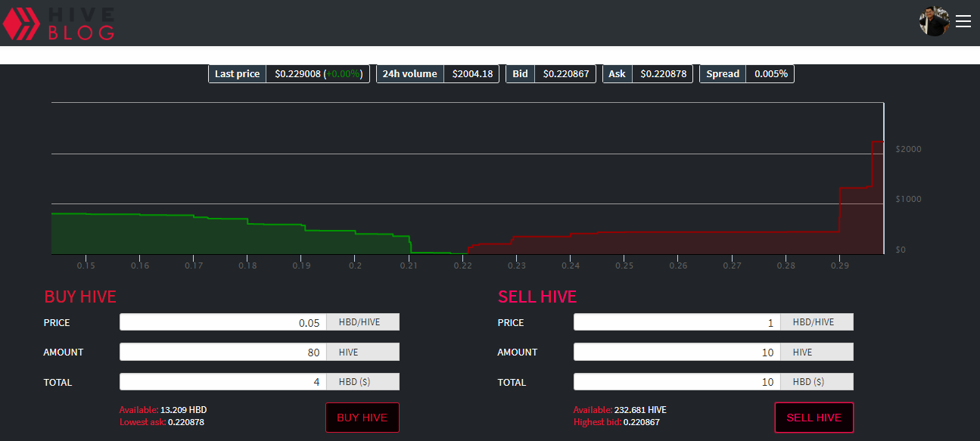Click the Sell Hive total input field
This screenshot has height=441, width=980.
[x=677, y=382]
